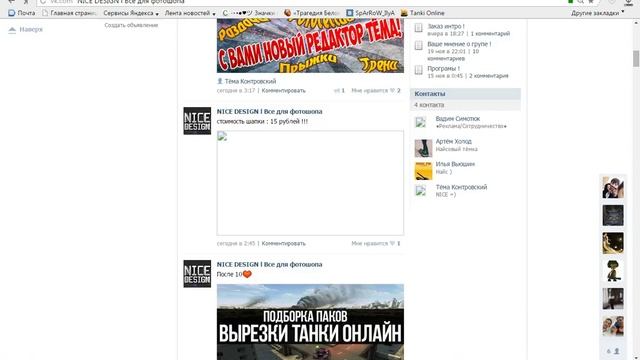Open the Создать объявление link
The width and height of the screenshot is (640, 360).
click(x=131, y=25)
